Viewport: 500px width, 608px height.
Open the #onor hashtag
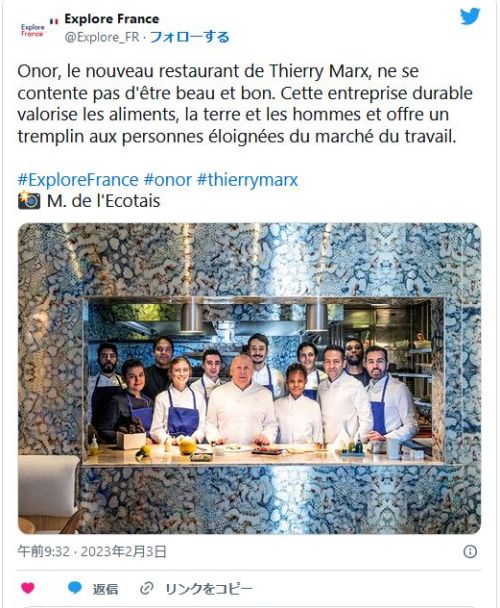(168, 180)
